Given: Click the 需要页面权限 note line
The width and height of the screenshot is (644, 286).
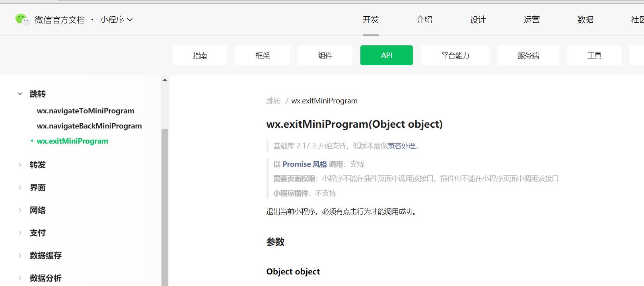Looking at the screenshot, I should pyautogui.click(x=416, y=179).
